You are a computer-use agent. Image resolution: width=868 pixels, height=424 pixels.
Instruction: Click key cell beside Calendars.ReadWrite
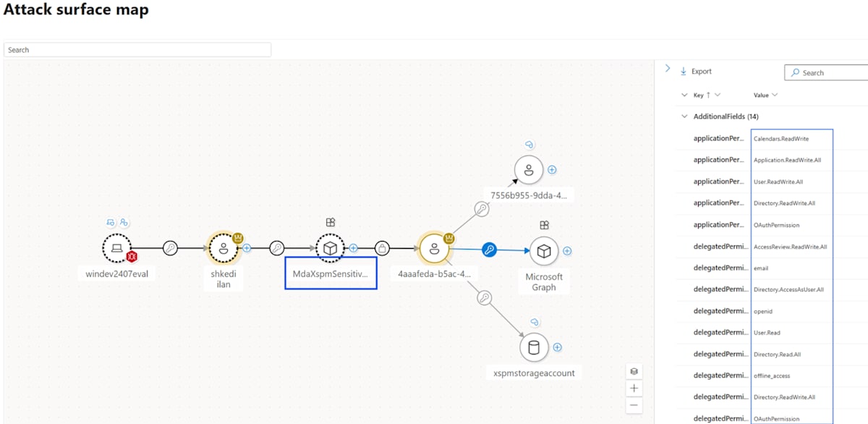pos(718,138)
